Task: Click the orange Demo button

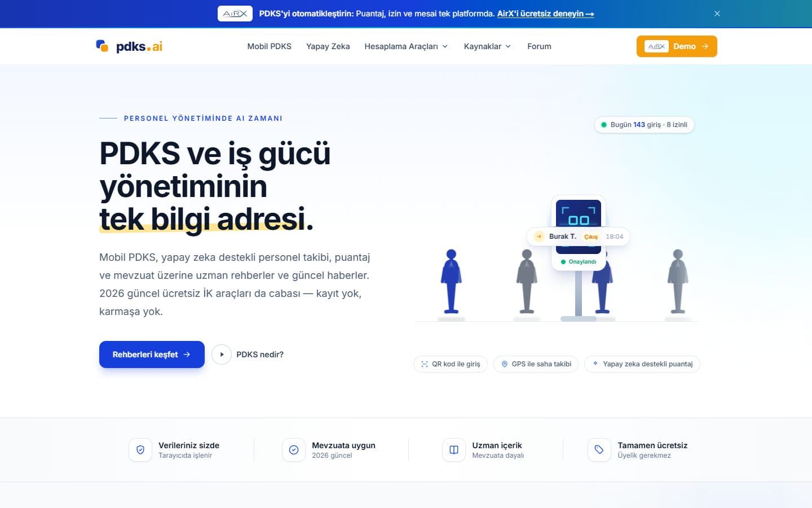Action: [x=677, y=46]
